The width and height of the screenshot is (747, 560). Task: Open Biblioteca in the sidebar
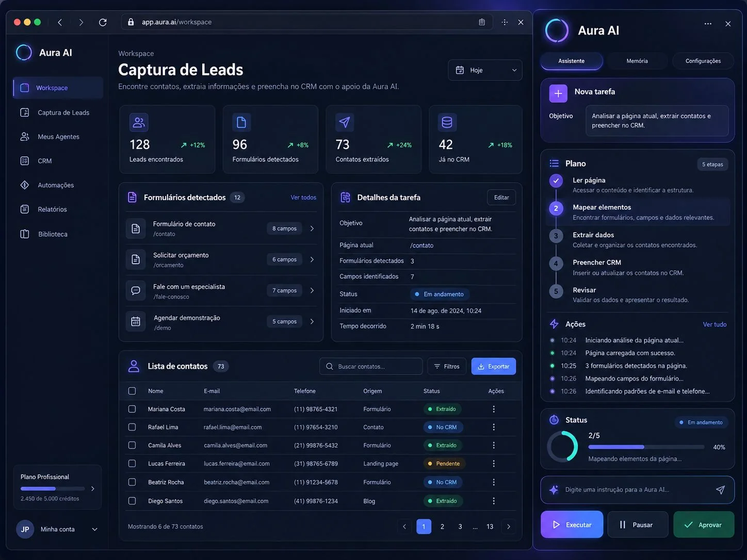pyautogui.click(x=58, y=234)
